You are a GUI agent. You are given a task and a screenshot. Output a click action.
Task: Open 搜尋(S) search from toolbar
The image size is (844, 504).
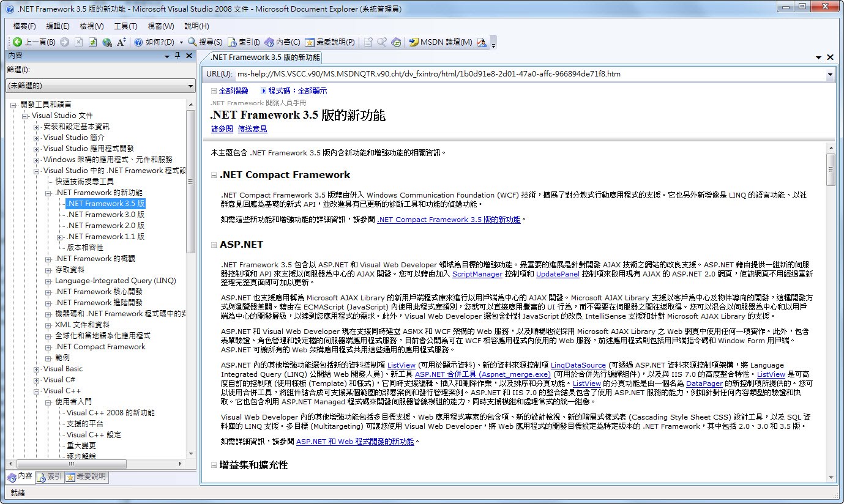[x=205, y=42]
